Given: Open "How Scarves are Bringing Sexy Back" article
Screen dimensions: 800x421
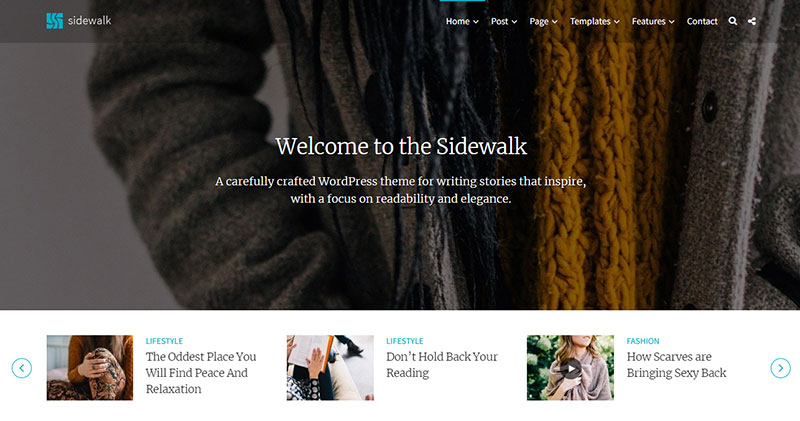Looking at the screenshot, I should click(677, 364).
